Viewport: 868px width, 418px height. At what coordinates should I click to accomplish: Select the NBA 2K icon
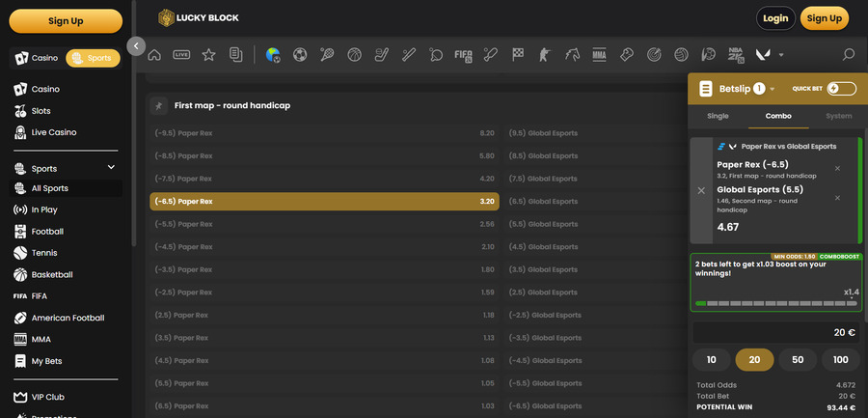736,54
